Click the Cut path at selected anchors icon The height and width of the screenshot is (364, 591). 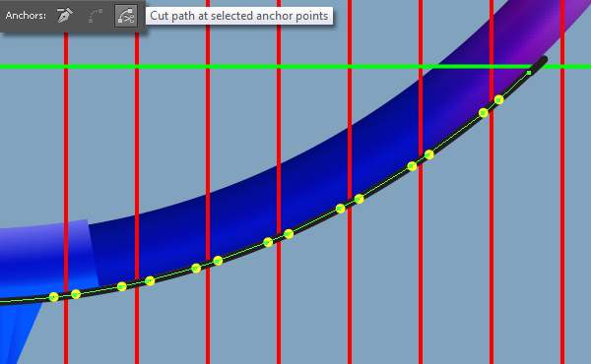click(x=126, y=16)
